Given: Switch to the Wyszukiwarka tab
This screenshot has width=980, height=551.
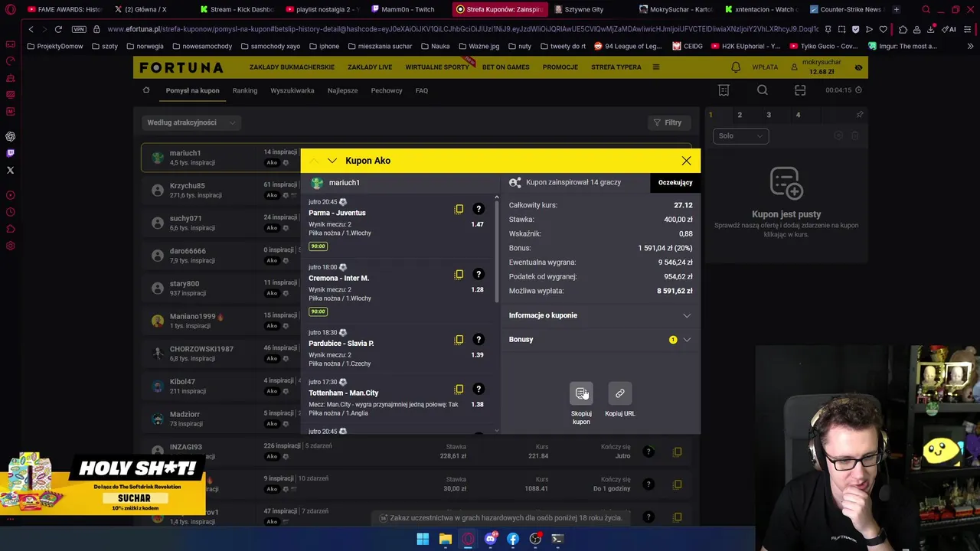Looking at the screenshot, I should (x=292, y=90).
